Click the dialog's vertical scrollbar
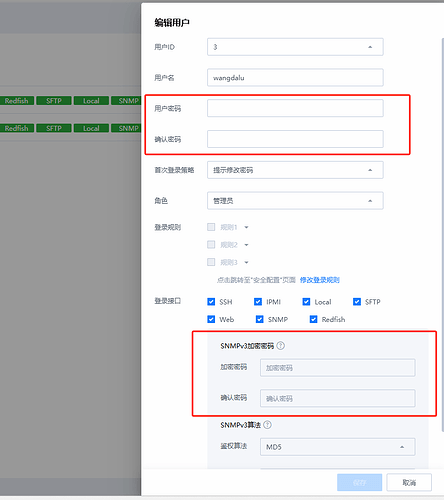The image size is (444, 500). [442, 235]
